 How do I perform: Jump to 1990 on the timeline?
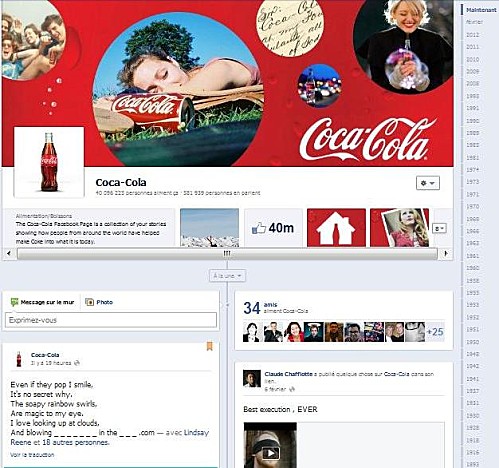coord(472,121)
